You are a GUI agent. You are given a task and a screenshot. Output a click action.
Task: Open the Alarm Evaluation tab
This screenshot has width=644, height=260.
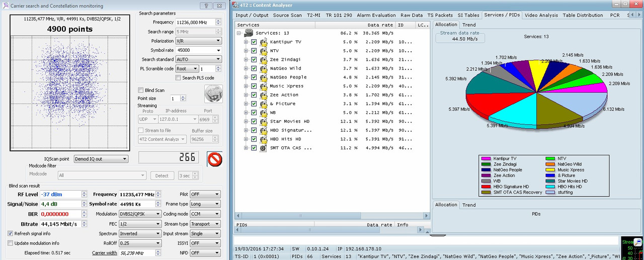pyautogui.click(x=377, y=15)
